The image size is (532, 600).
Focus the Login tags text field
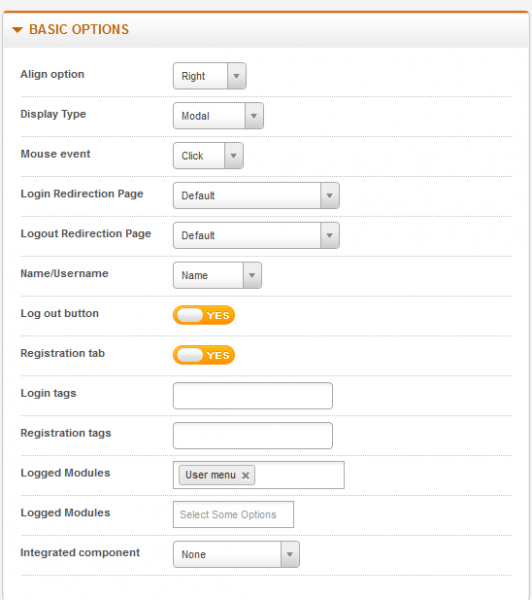[253, 396]
